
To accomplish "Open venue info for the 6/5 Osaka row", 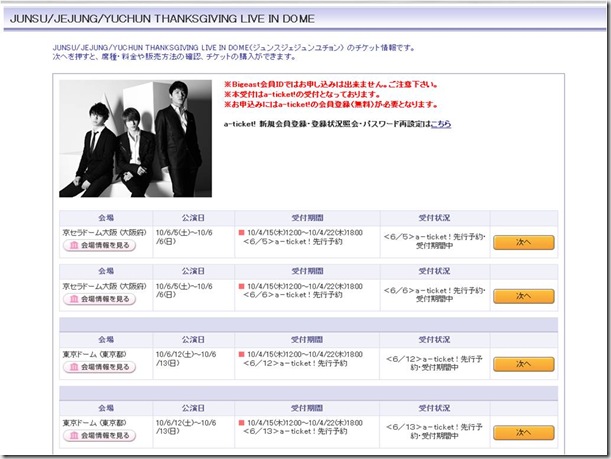I will (99, 245).
